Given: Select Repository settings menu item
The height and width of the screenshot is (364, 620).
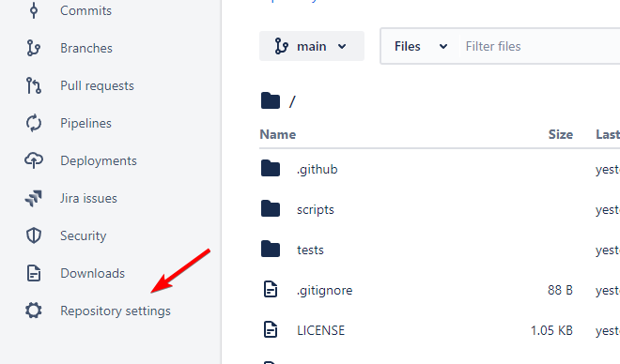Looking at the screenshot, I should tap(116, 311).
